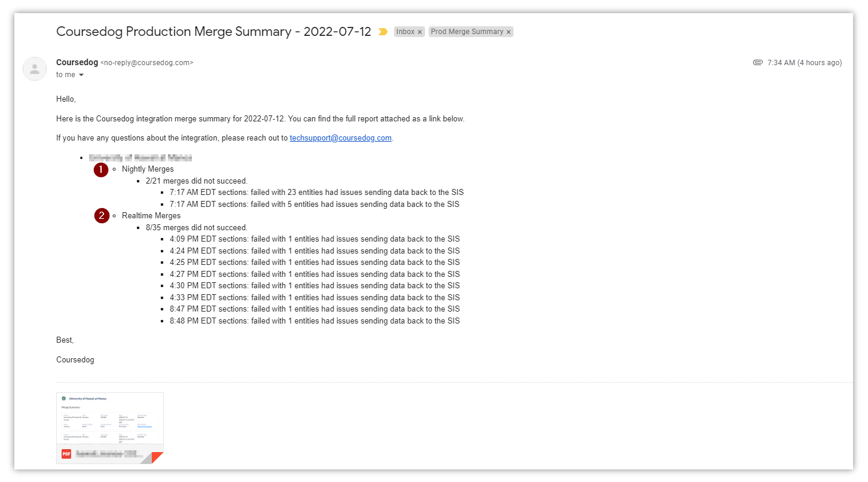Click the 'Nightly Merges' list item
The height and width of the screenshot is (482, 868).
point(148,169)
